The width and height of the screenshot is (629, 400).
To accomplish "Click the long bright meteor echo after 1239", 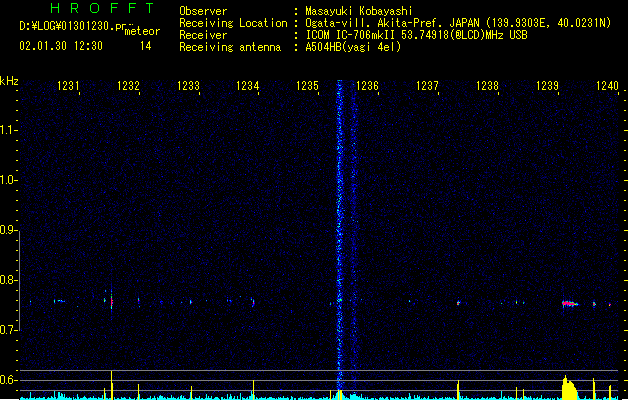I will tap(570, 304).
